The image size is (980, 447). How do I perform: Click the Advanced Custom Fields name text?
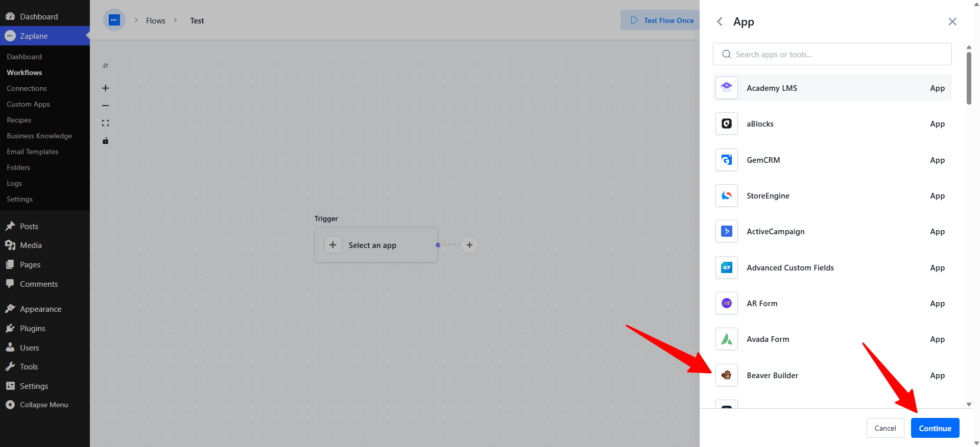[x=790, y=267]
